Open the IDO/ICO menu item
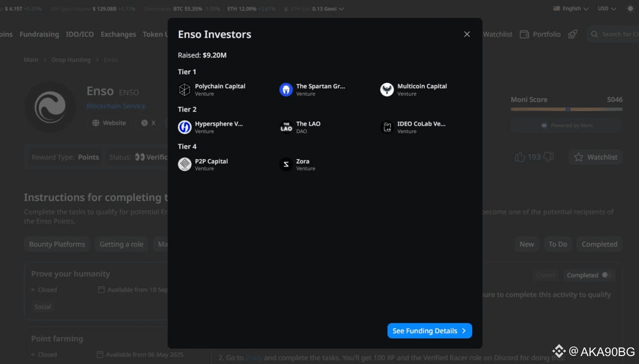 tap(80, 34)
